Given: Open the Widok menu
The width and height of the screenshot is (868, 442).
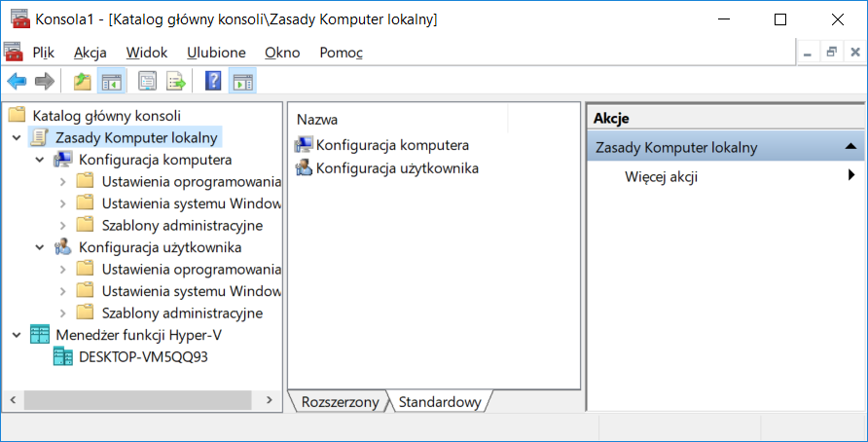Looking at the screenshot, I should point(146,53).
